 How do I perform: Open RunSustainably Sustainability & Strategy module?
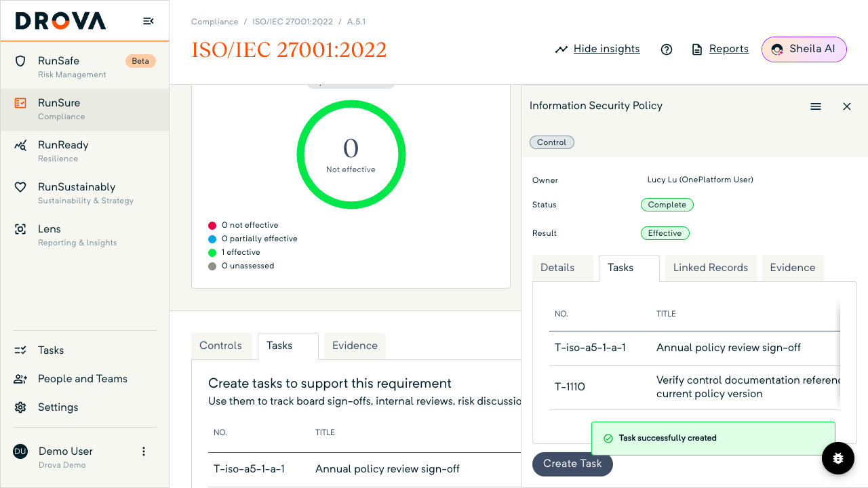[x=85, y=193]
